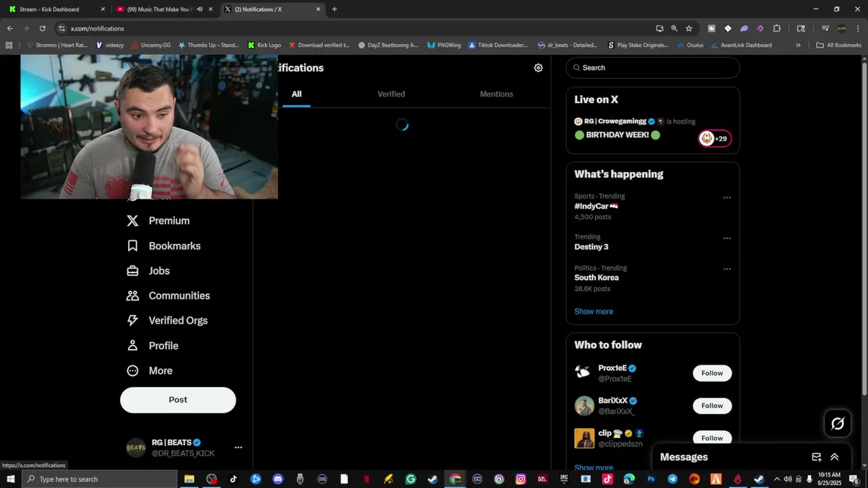The width and height of the screenshot is (868, 488).
Task: Open options for South Korea trend
Action: (727, 269)
